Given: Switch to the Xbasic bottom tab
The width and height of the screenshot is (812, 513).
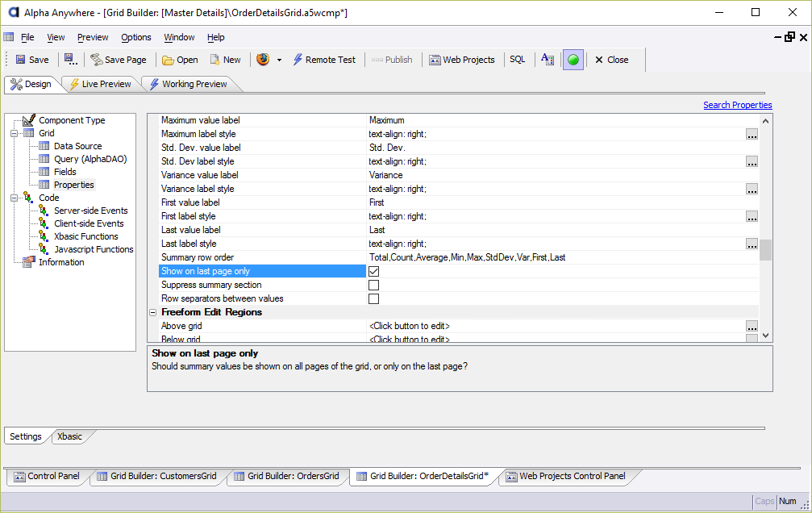Looking at the screenshot, I should click(69, 436).
